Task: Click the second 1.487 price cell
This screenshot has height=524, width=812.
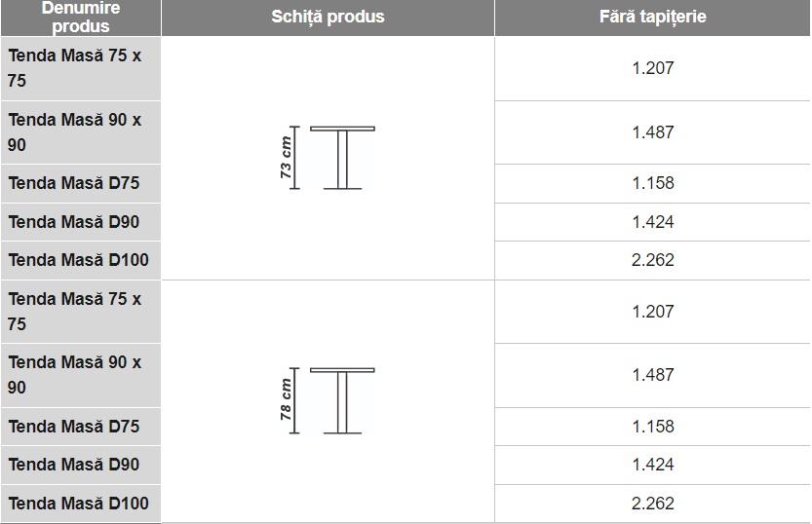Action: (x=652, y=375)
